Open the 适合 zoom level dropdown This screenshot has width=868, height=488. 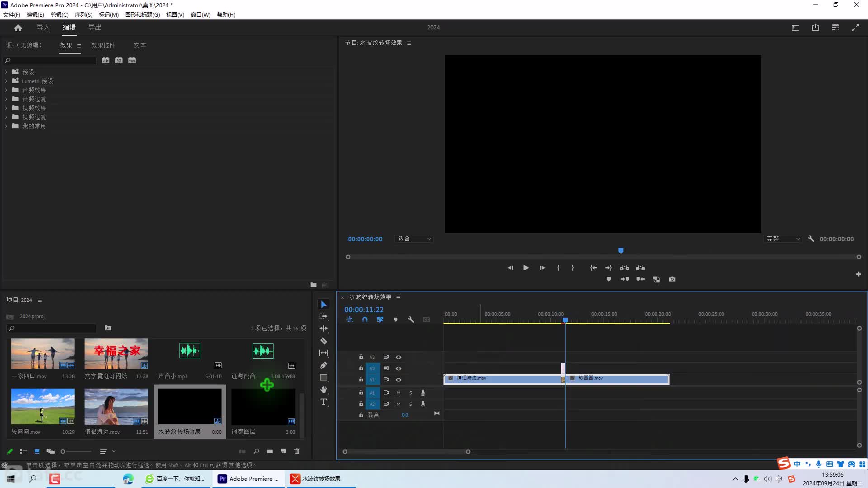414,239
